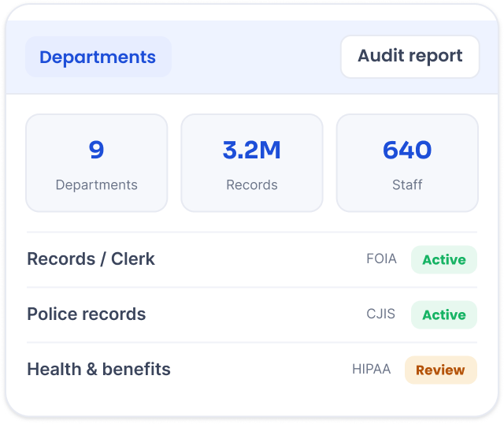
Task: Click the large 9 departments number
Action: point(96,150)
